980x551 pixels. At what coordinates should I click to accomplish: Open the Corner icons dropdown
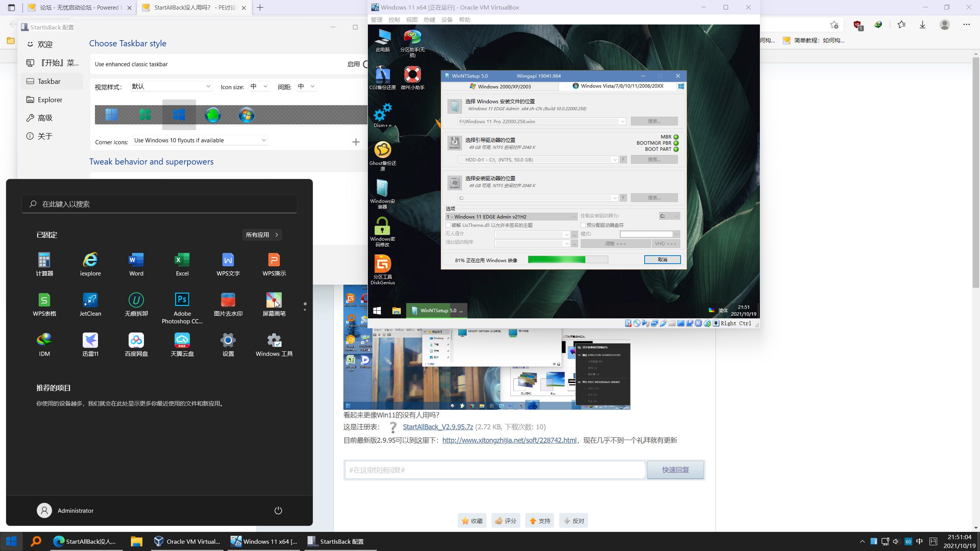[x=200, y=140]
